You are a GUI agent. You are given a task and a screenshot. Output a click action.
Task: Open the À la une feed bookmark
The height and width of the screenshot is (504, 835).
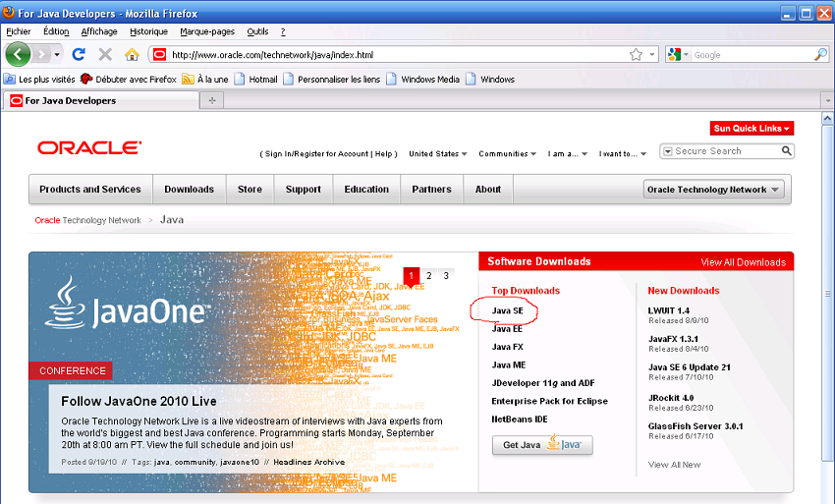click(x=205, y=80)
